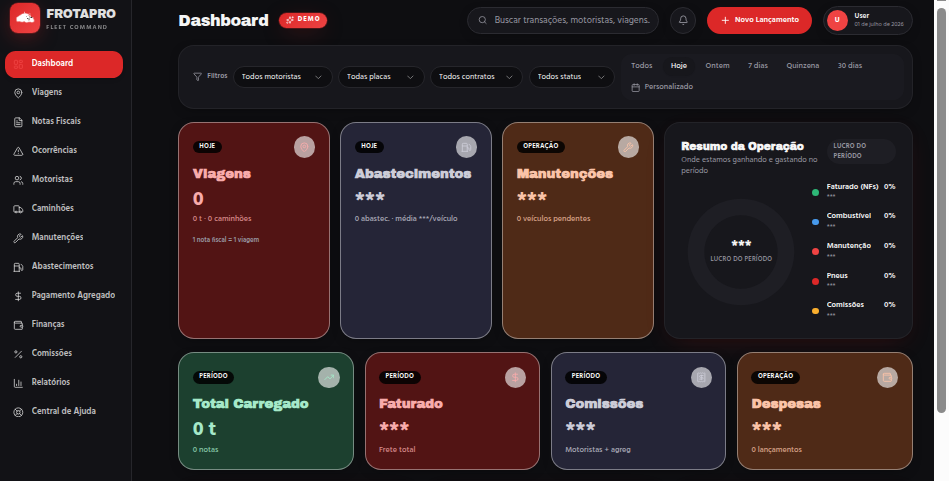Screen dimensions: 949x481
Task: Select the Ontem period tab
Action: coord(717,65)
